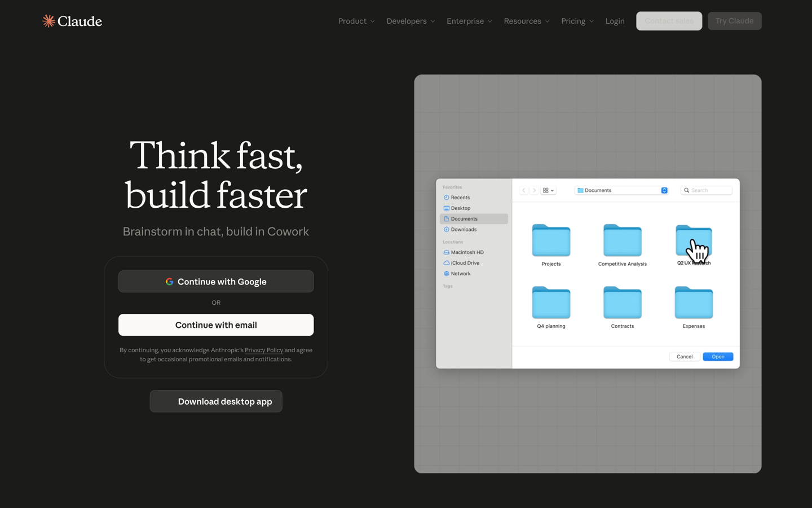Open the icon view mode dropdown

click(549, 190)
